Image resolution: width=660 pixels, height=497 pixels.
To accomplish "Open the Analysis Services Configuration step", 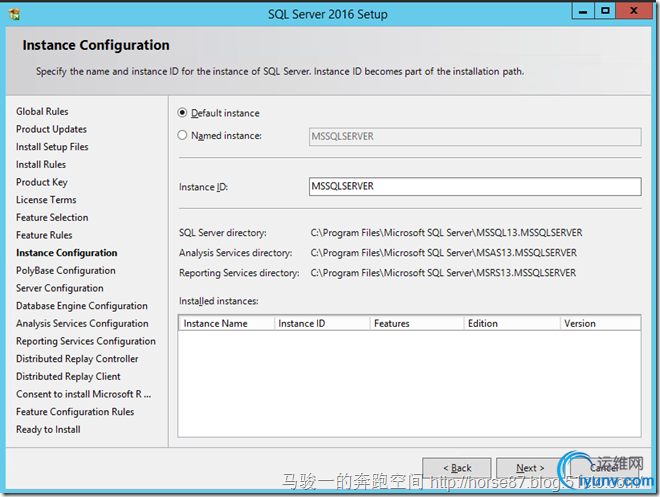I will [82, 324].
